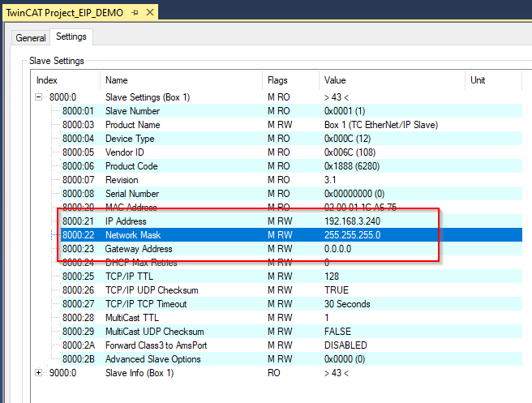Click the M RW flag of IP Address row
This screenshot has width=532, height=403.
click(x=280, y=221)
